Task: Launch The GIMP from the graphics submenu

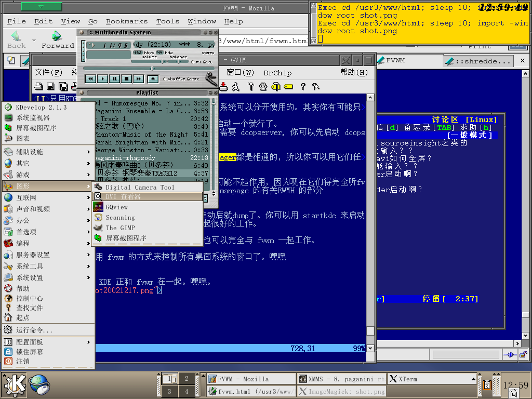Action: click(147, 228)
